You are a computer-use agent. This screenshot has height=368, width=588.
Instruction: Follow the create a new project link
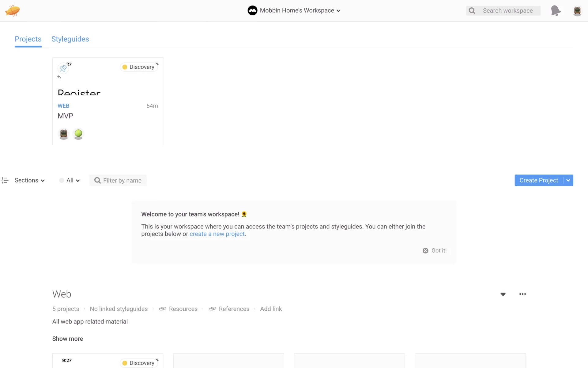click(217, 234)
